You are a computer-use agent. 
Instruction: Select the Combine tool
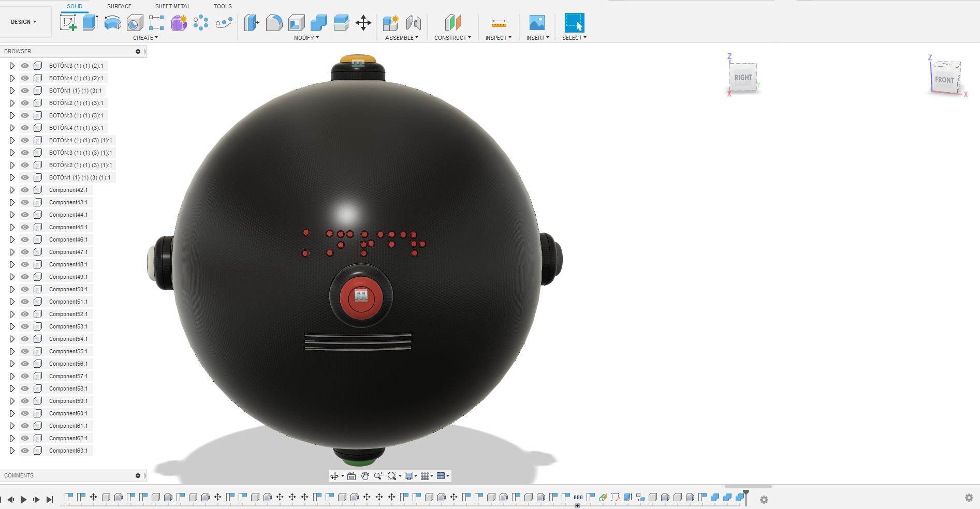tap(318, 23)
